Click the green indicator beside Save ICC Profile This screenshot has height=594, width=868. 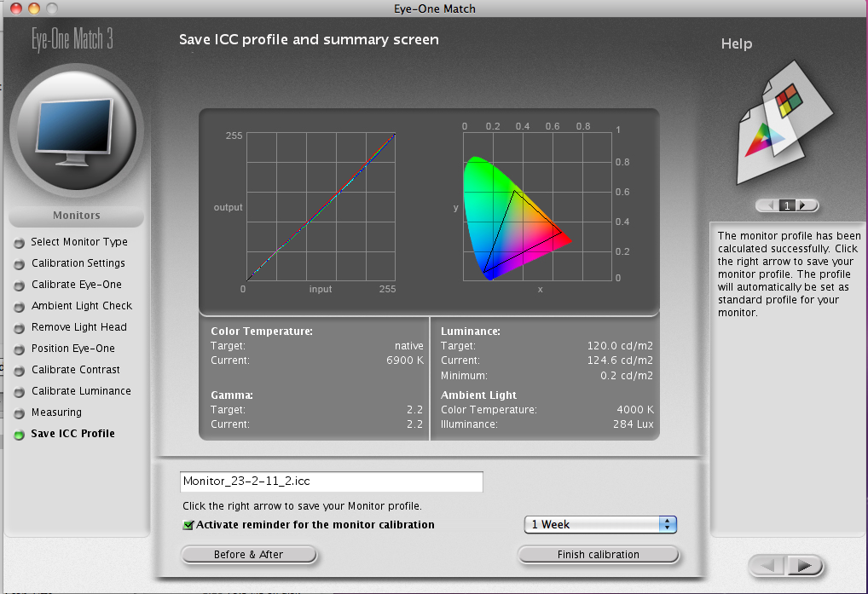[19, 433]
